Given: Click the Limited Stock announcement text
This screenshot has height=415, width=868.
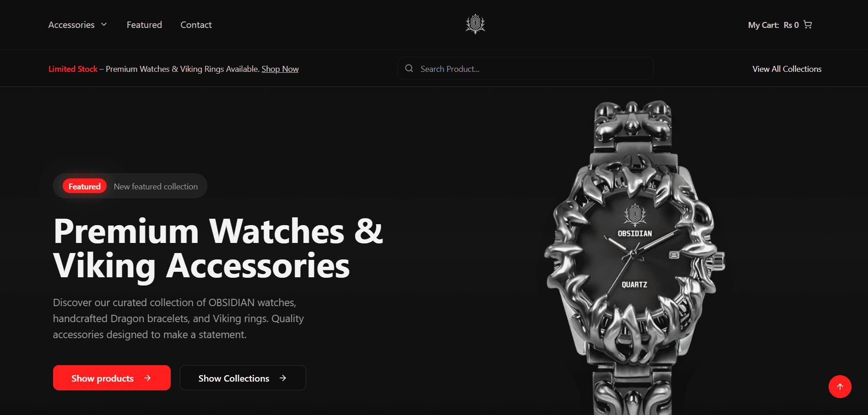Looking at the screenshot, I should pos(73,69).
